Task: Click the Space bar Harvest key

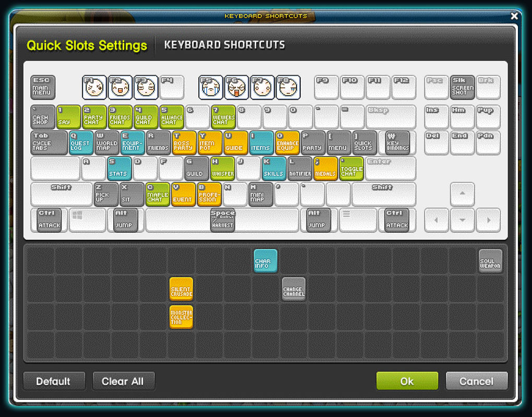Action: pyautogui.click(x=222, y=220)
